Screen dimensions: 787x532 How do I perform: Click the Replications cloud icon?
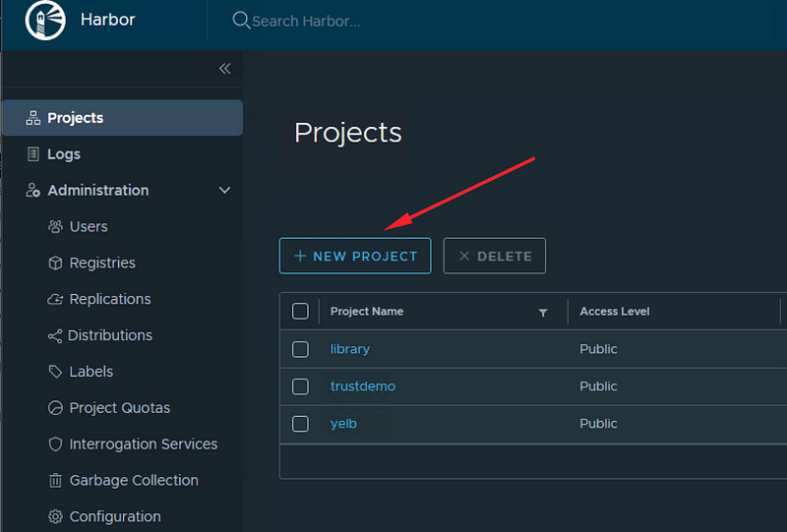click(55, 299)
